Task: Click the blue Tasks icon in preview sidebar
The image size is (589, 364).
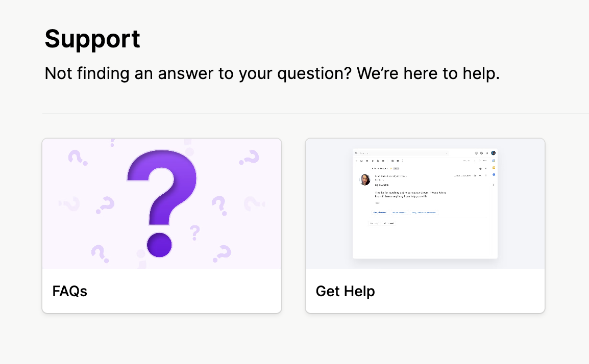Action: pos(494,175)
